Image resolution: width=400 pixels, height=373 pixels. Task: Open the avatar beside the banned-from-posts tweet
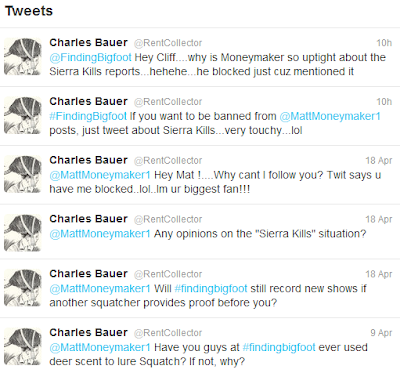pyautogui.click(x=23, y=115)
